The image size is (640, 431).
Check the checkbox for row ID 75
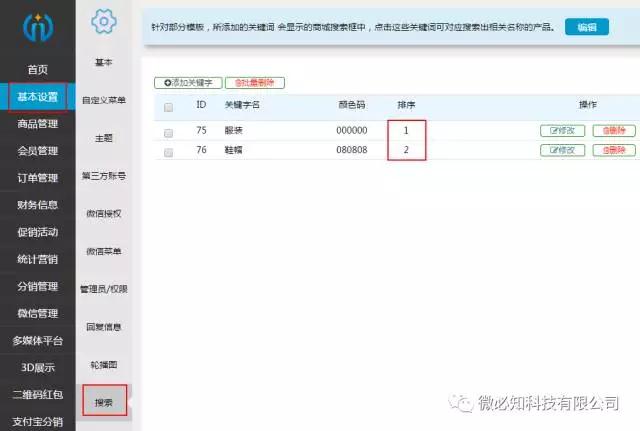click(168, 132)
